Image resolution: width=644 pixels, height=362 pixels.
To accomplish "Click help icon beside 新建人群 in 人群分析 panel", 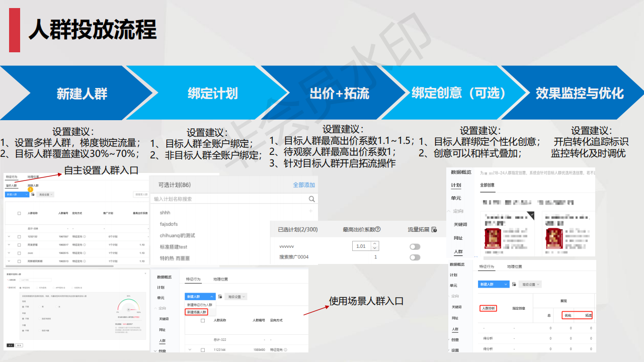I will tap(514, 284).
